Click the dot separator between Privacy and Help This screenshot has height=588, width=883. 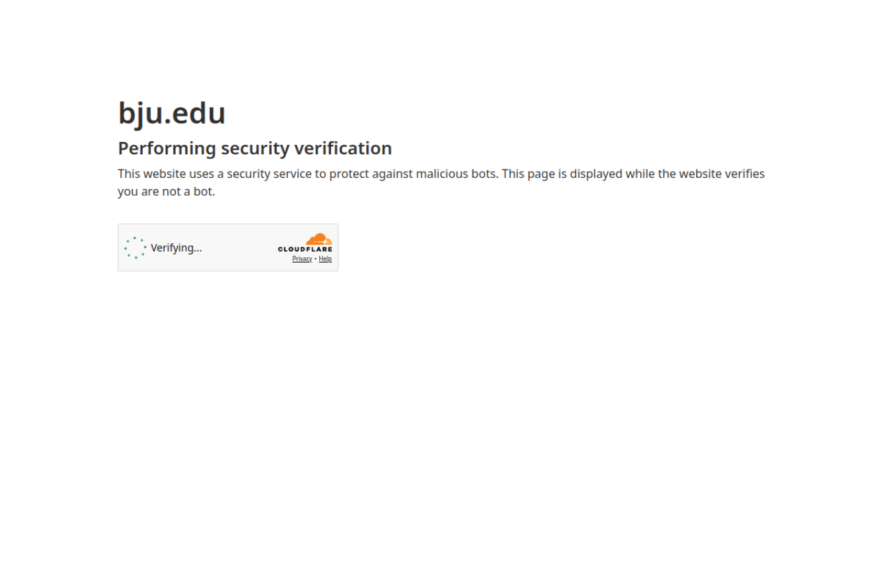(x=315, y=259)
